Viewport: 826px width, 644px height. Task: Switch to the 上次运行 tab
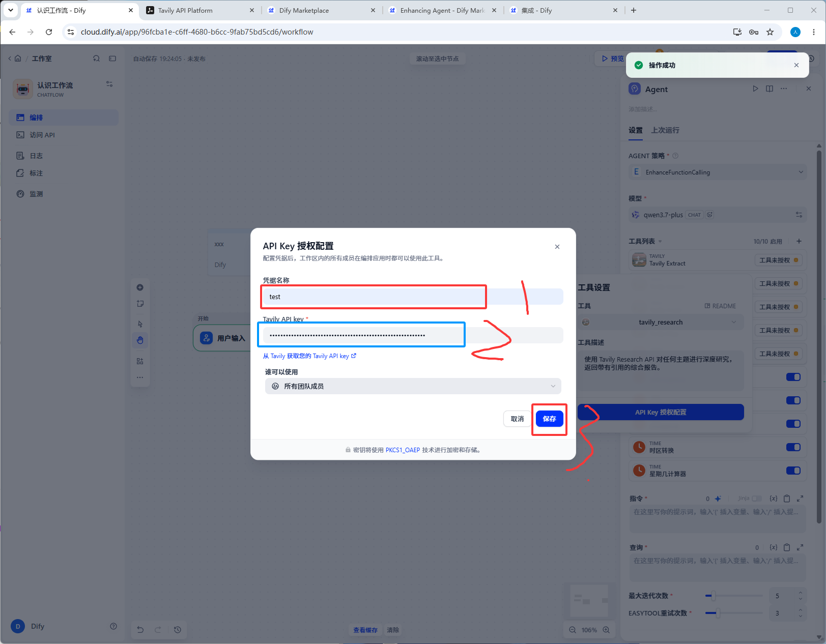[x=665, y=130]
